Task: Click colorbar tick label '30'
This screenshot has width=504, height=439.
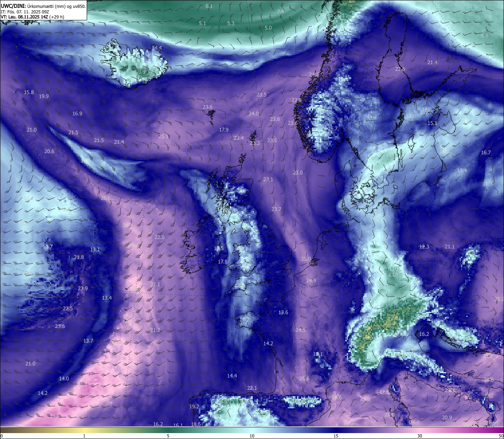Action: [x=420, y=436]
